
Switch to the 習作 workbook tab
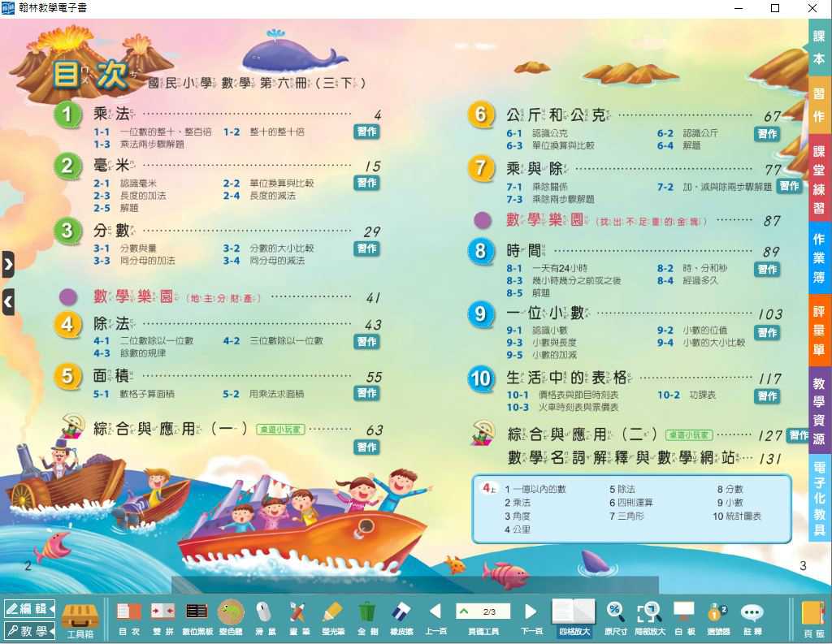[x=819, y=105]
